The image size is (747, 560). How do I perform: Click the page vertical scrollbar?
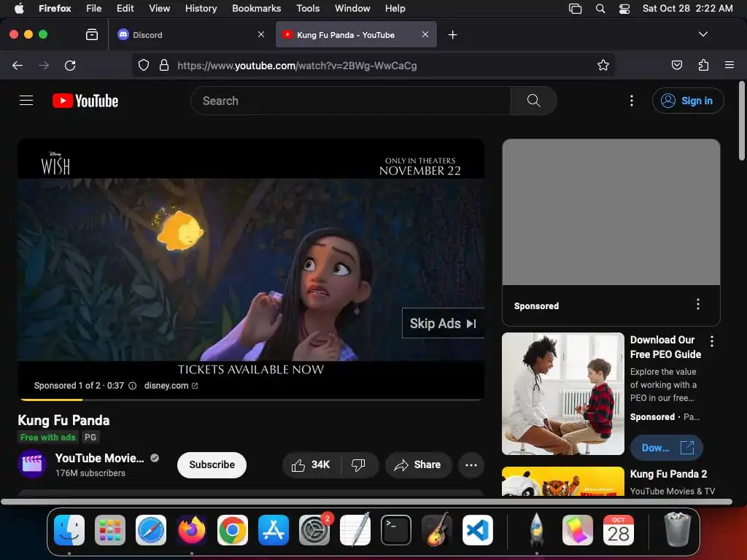pos(742,121)
